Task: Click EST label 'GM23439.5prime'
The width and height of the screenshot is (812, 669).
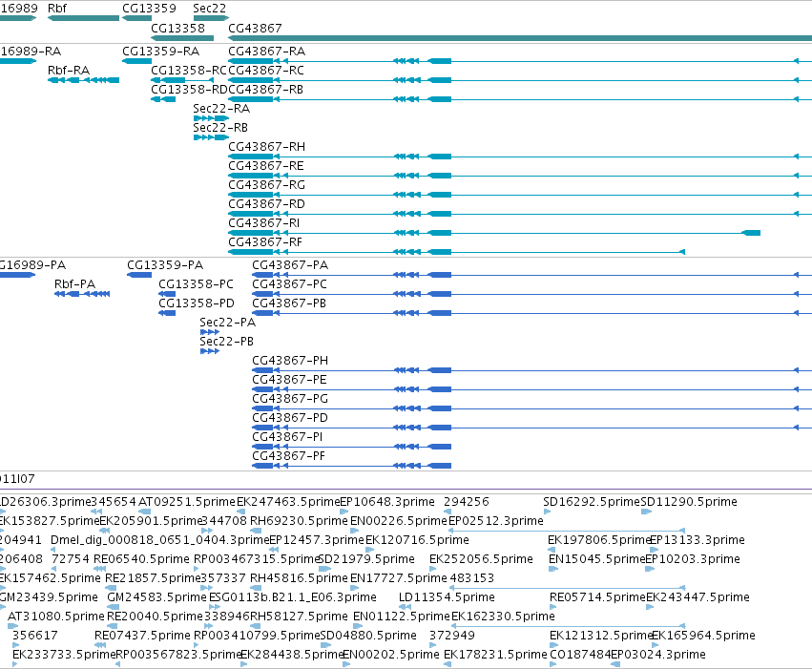Action: click(49, 597)
